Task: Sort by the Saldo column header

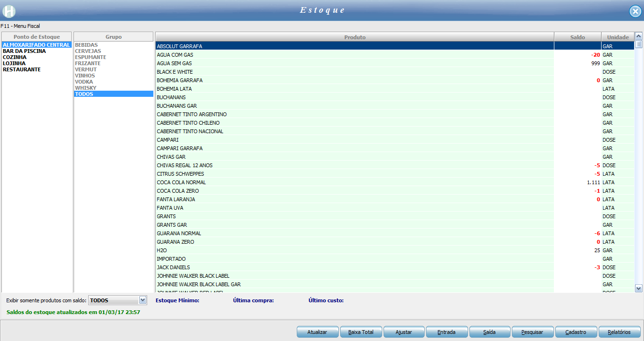Action: [577, 37]
